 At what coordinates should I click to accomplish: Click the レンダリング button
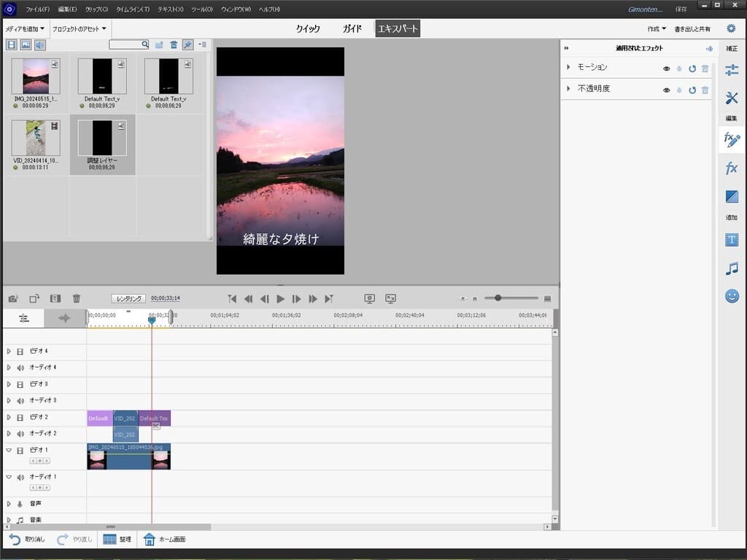[129, 298]
